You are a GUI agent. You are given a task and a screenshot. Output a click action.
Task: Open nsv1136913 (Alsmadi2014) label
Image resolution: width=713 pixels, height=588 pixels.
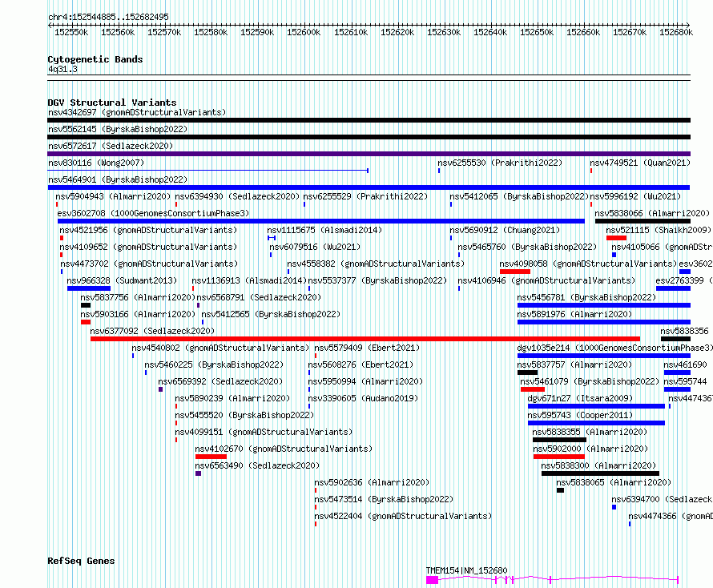coord(249,280)
